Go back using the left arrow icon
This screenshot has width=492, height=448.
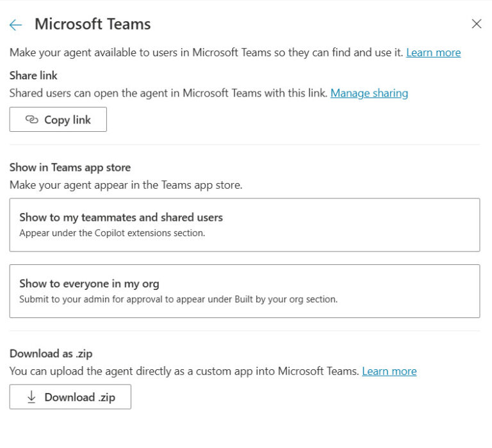[x=15, y=25]
